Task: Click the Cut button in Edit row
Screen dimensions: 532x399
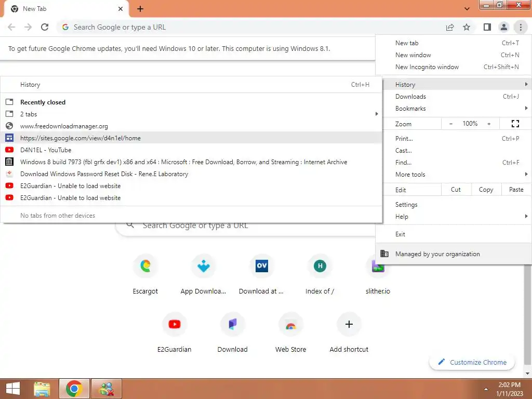Action: pyautogui.click(x=456, y=190)
